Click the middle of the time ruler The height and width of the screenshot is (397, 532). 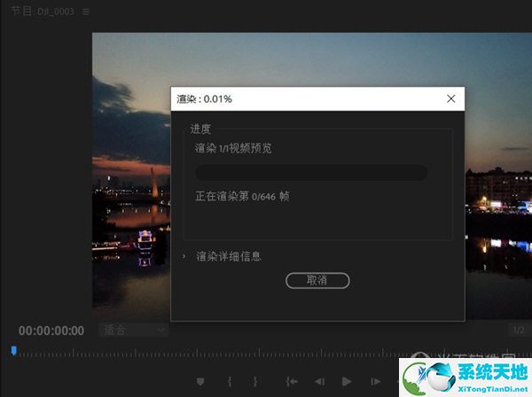pos(266,354)
